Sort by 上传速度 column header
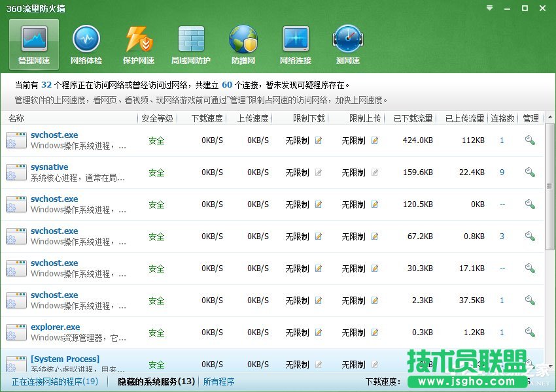Image resolution: width=556 pixels, height=392 pixels. [253, 118]
